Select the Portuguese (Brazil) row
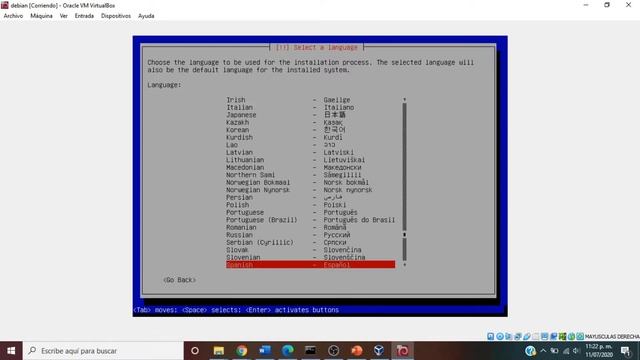This screenshot has width=640, height=360. point(311,220)
